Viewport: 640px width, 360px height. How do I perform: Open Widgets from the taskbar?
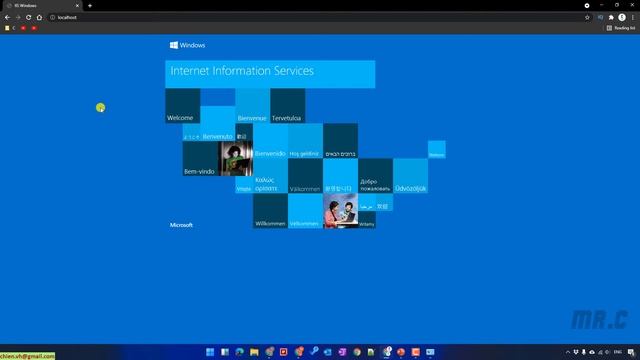click(x=225, y=352)
